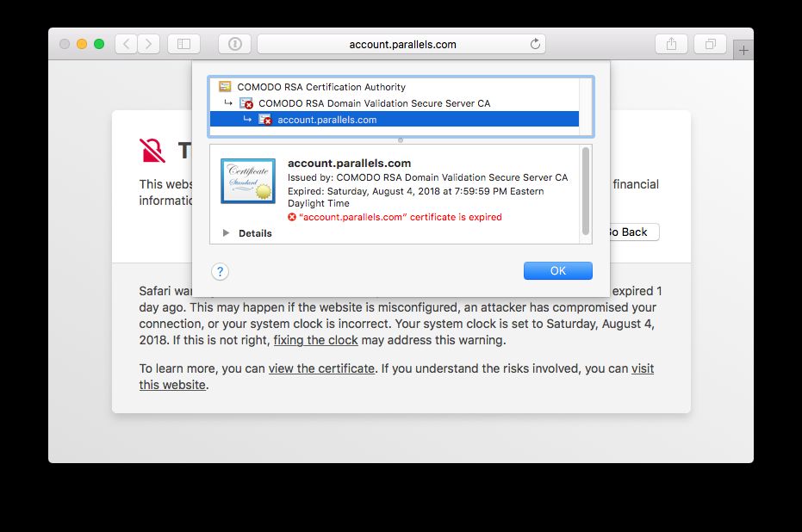
Task: Open the fixing the clock link
Action: click(315, 340)
